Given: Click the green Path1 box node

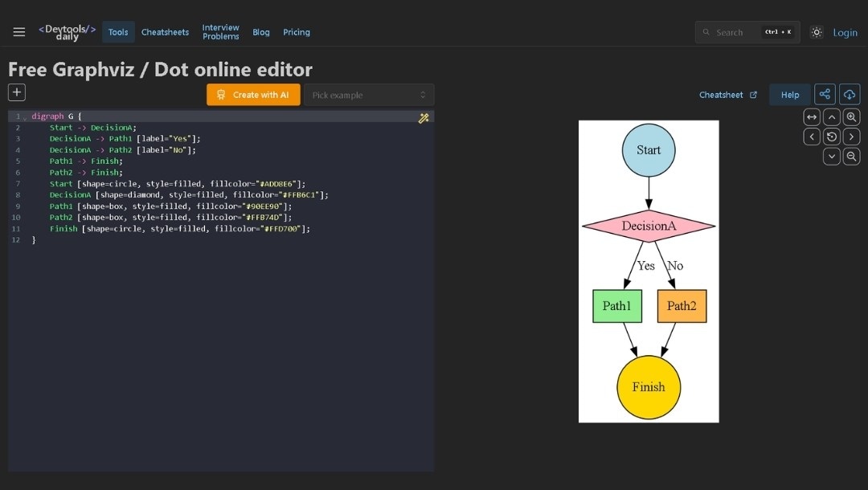Looking at the screenshot, I should [x=617, y=306].
